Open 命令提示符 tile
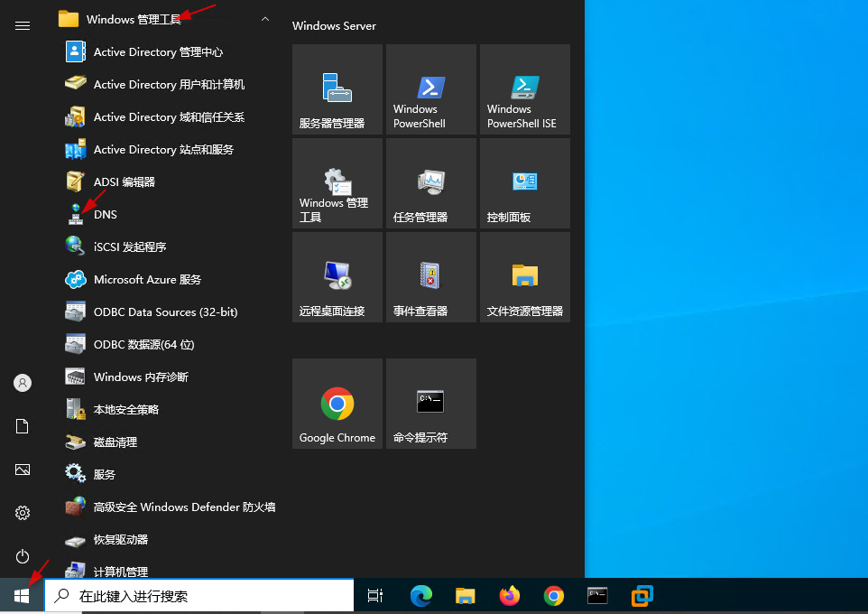The width and height of the screenshot is (868, 614). [x=430, y=404]
